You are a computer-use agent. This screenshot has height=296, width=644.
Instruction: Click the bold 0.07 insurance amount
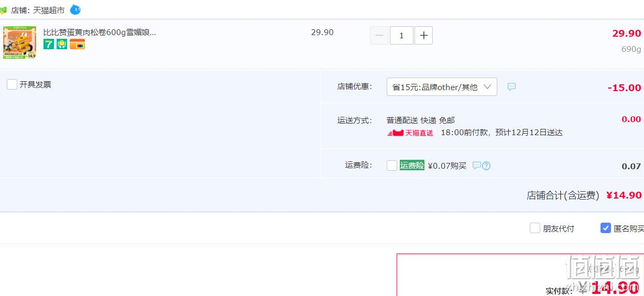pos(631,166)
